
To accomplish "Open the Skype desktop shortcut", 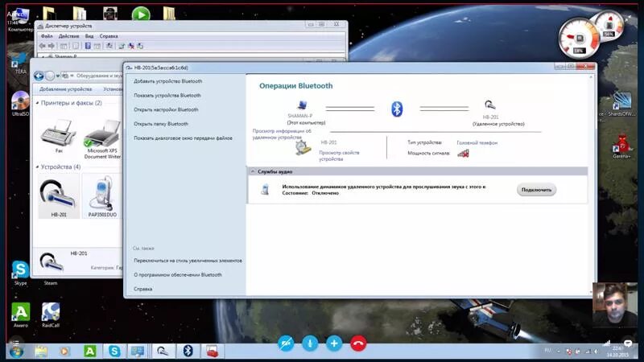I will tap(20, 273).
